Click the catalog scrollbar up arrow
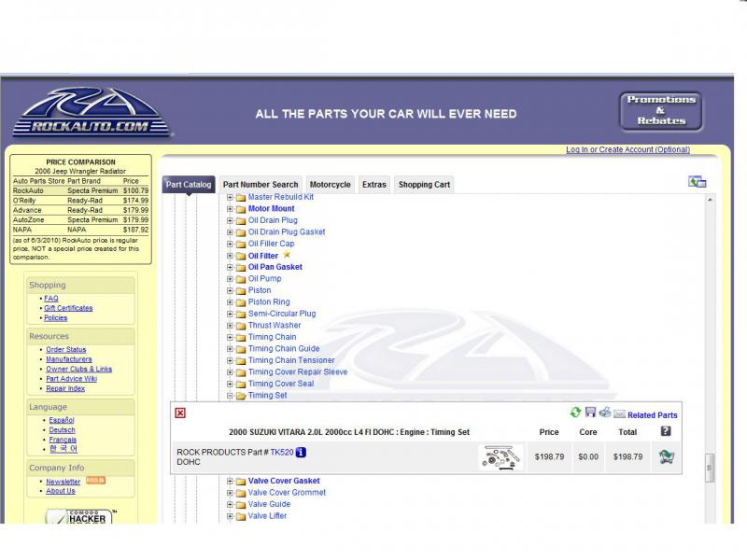This screenshot has width=747, height=560. click(710, 200)
